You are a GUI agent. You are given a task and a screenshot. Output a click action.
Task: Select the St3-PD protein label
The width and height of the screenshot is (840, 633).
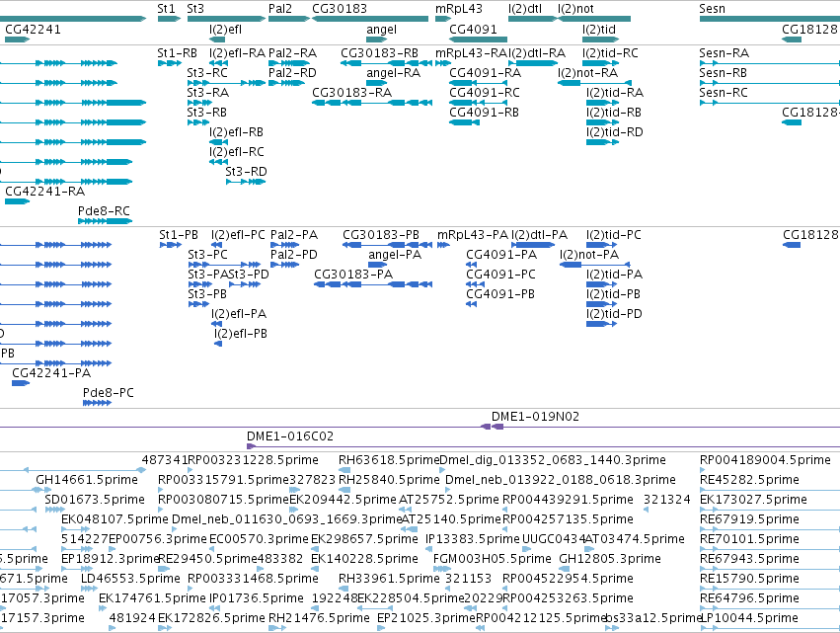[249, 275]
